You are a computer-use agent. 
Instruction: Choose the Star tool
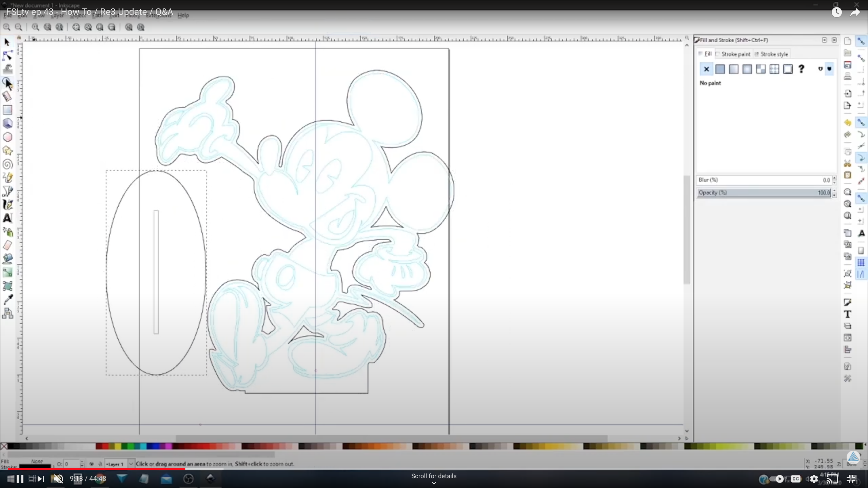pos(7,150)
